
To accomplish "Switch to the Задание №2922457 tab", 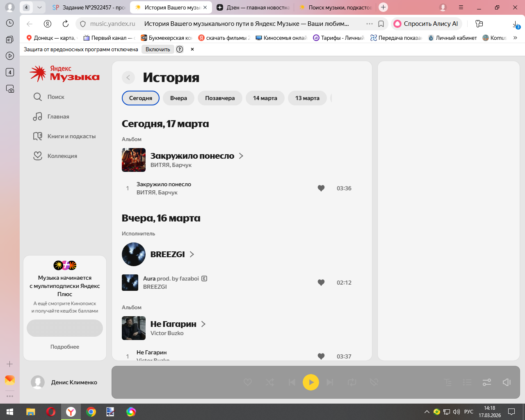I will [x=89, y=7].
